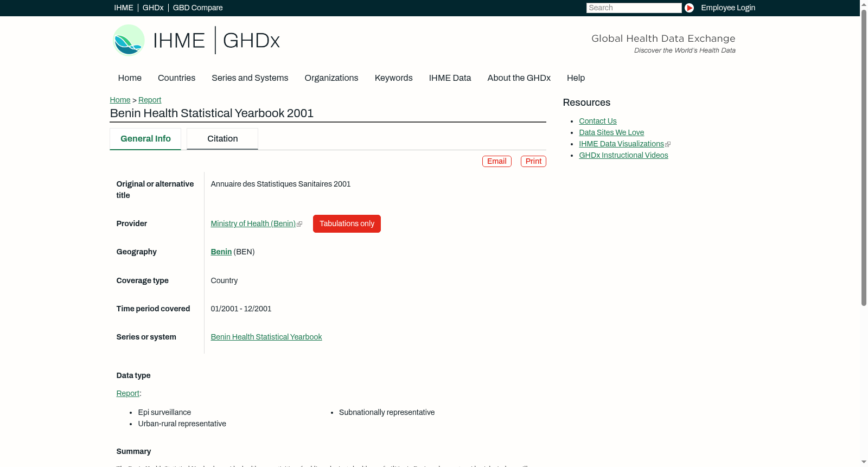Open About the GHDx menu item
The image size is (868, 467).
[x=519, y=78]
